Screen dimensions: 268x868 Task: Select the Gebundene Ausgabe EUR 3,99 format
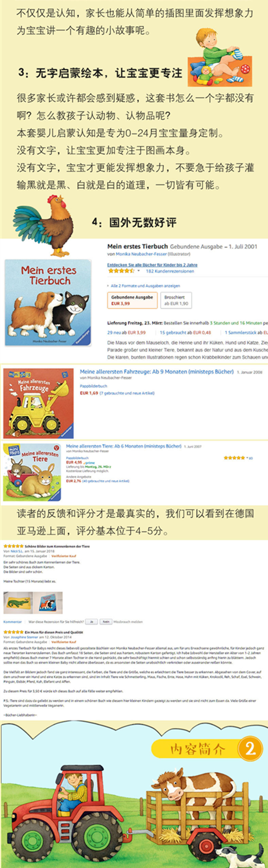click(132, 300)
